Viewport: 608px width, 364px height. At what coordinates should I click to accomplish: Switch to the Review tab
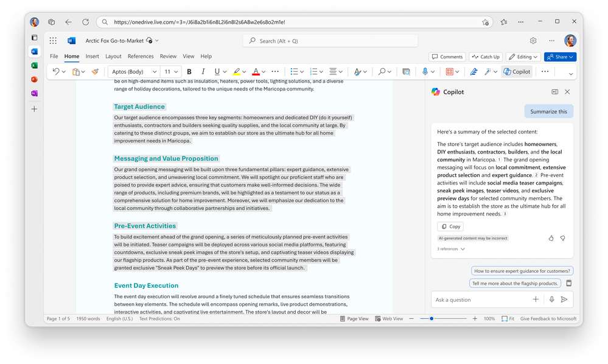(168, 56)
